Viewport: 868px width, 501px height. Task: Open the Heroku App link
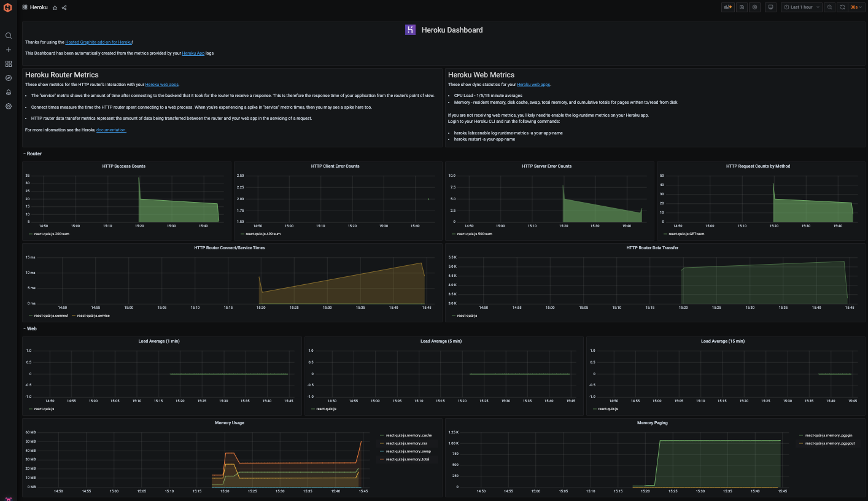[193, 53]
